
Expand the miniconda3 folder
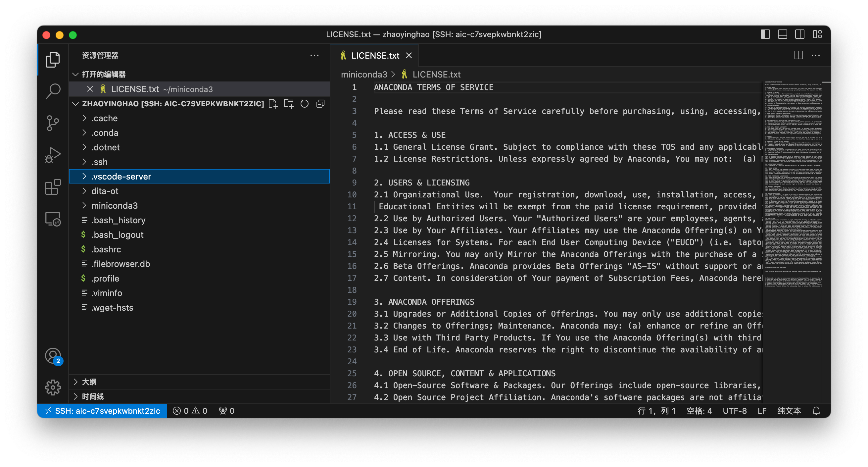coord(199,206)
